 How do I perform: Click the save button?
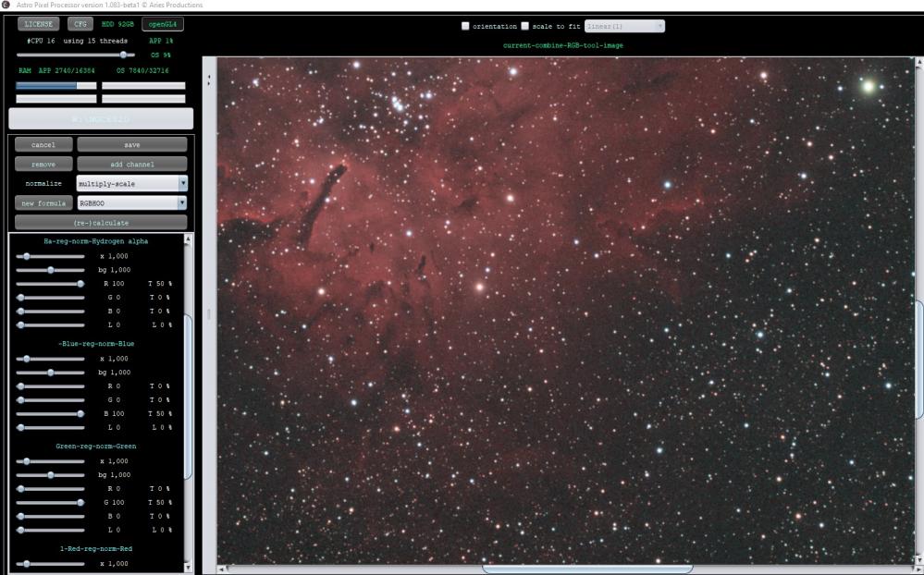click(x=132, y=144)
